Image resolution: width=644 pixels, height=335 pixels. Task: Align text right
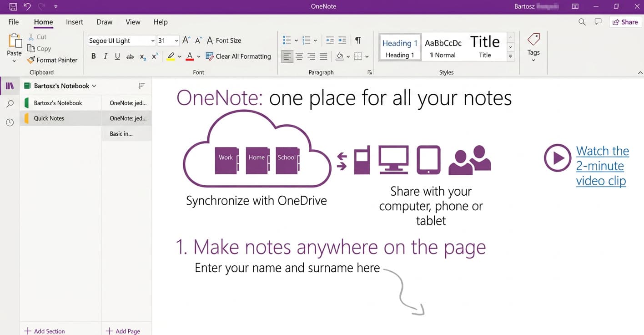point(312,56)
